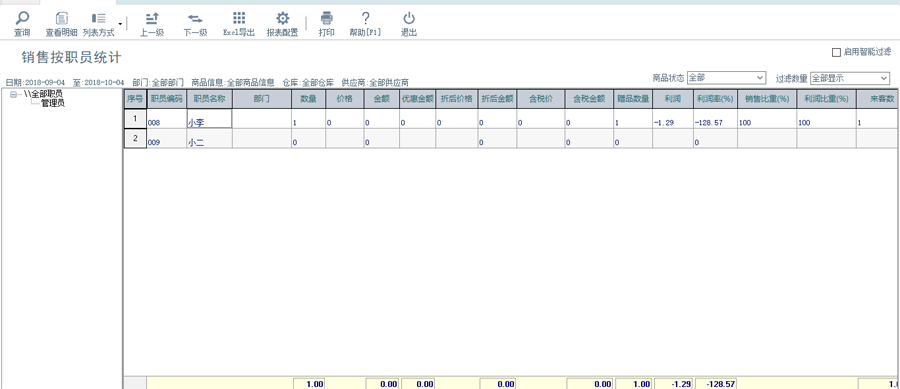Screen dimensions: 900x389
Task: Select the 列表方式 list mode icon
Action: tap(98, 19)
